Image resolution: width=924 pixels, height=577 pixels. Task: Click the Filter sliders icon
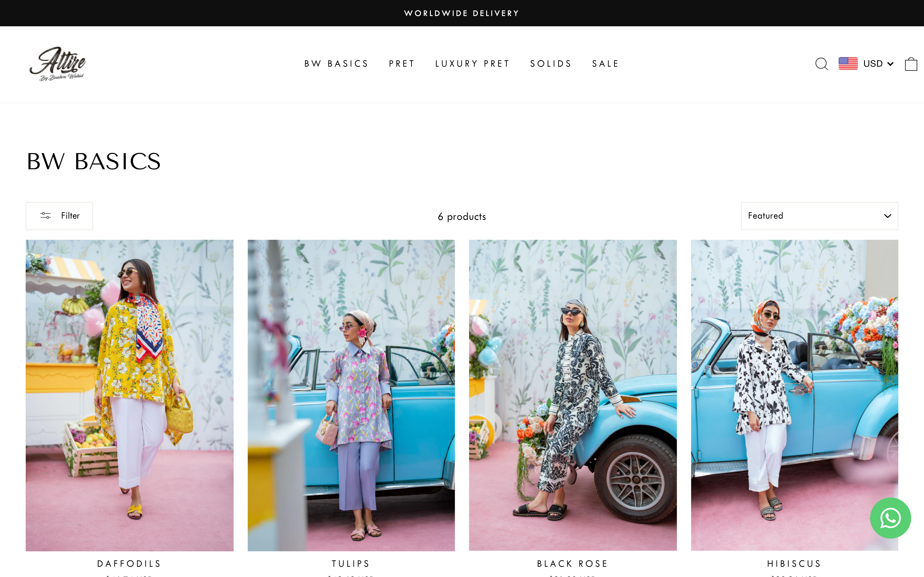coord(46,216)
